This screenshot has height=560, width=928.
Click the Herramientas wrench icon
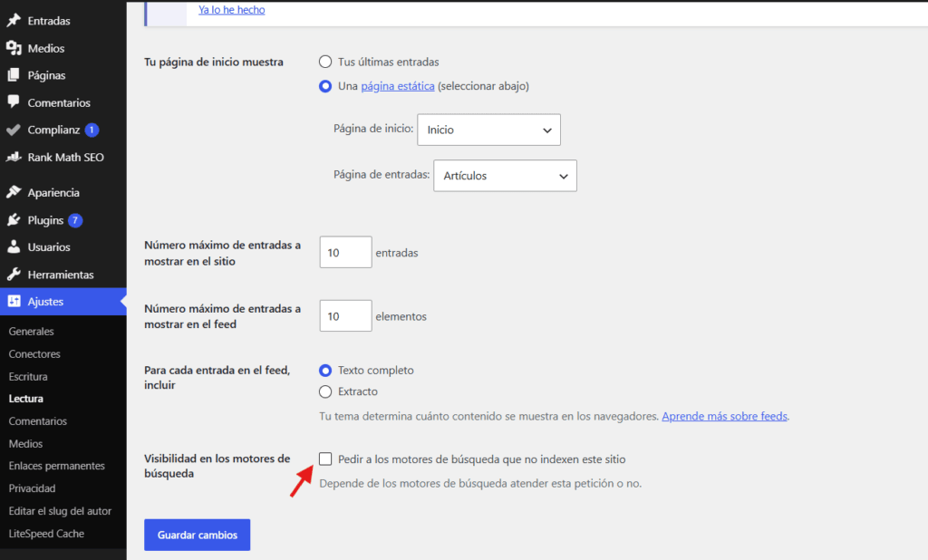click(14, 274)
